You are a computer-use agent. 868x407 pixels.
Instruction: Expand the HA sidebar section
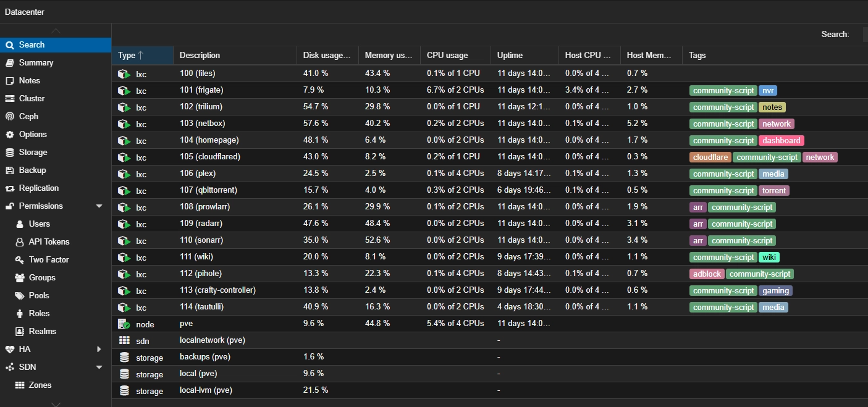pyautogui.click(x=99, y=350)
